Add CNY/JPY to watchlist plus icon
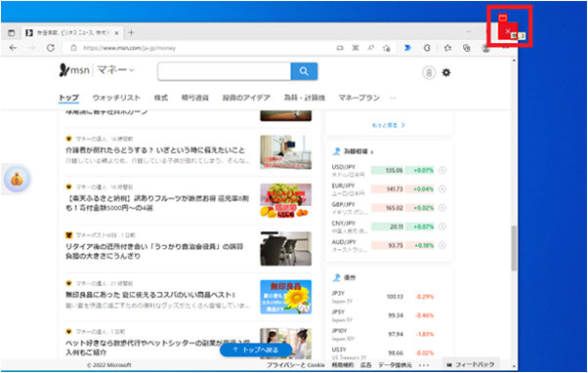 (442, 227)
